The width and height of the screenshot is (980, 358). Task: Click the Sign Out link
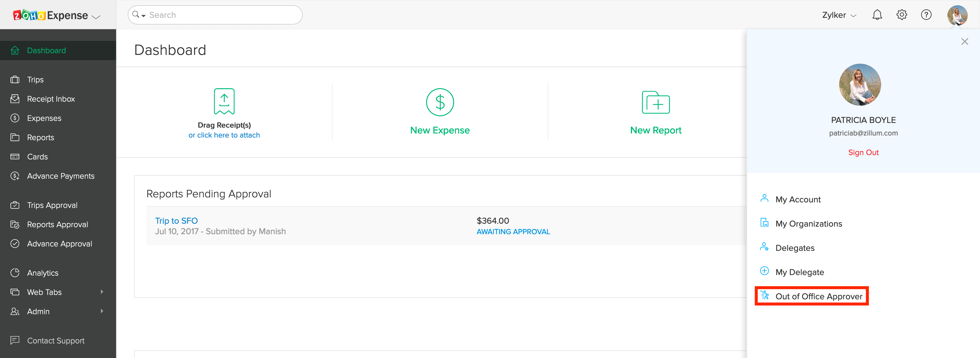point(863,152)
